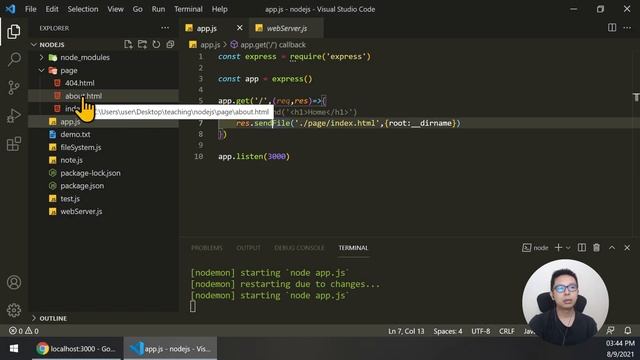640x360 pixels.
Task: Refresh the Explorer file tree
Action: tap(156, 44)
